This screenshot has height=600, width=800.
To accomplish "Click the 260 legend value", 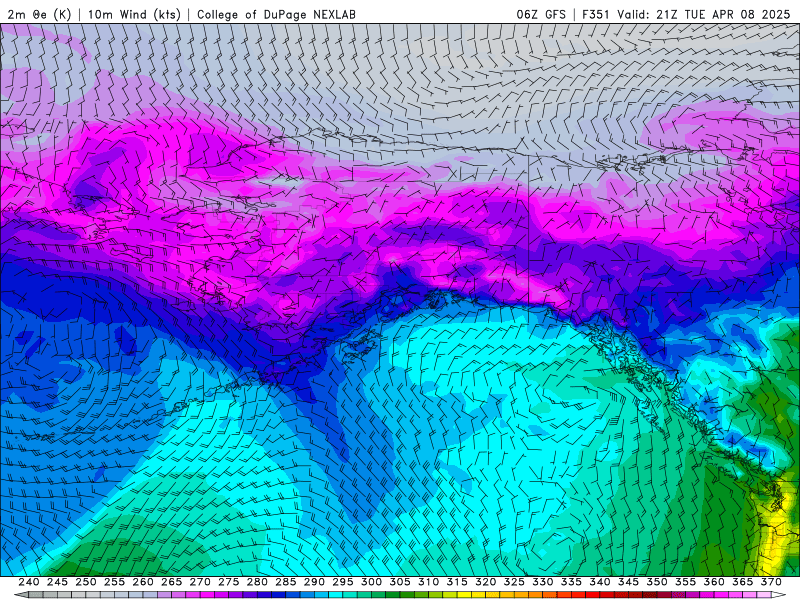I will [x=143, y=582].
